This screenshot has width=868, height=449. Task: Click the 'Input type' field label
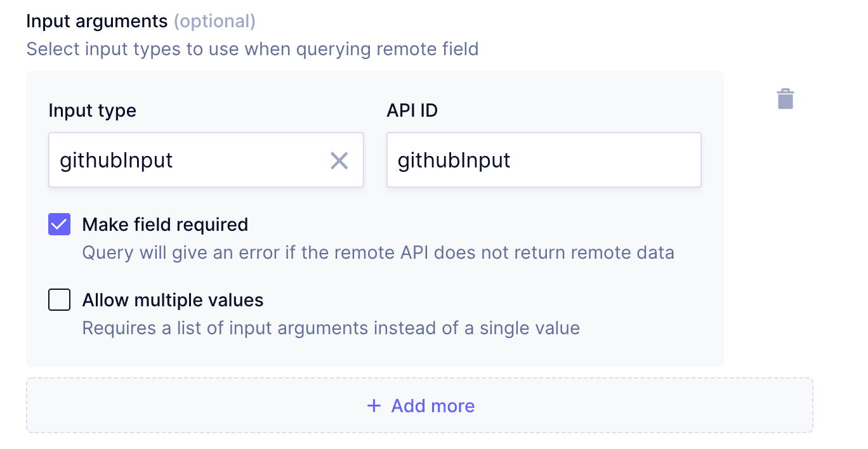(x=92, y=111)
